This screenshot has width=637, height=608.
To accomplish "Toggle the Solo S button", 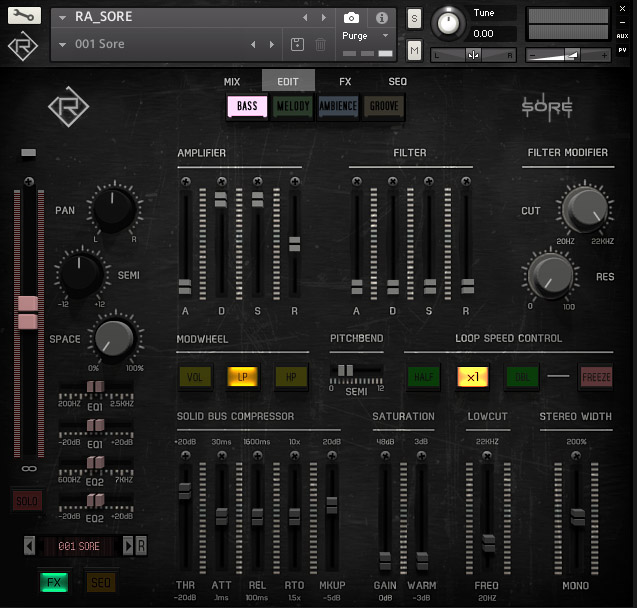I will tap(414, 19).
